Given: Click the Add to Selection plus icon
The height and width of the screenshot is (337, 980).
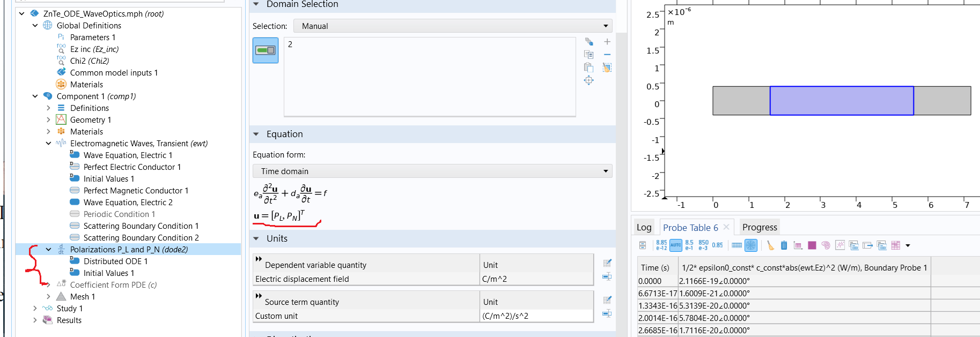Looking at the screenshot, I should [607, 42].
